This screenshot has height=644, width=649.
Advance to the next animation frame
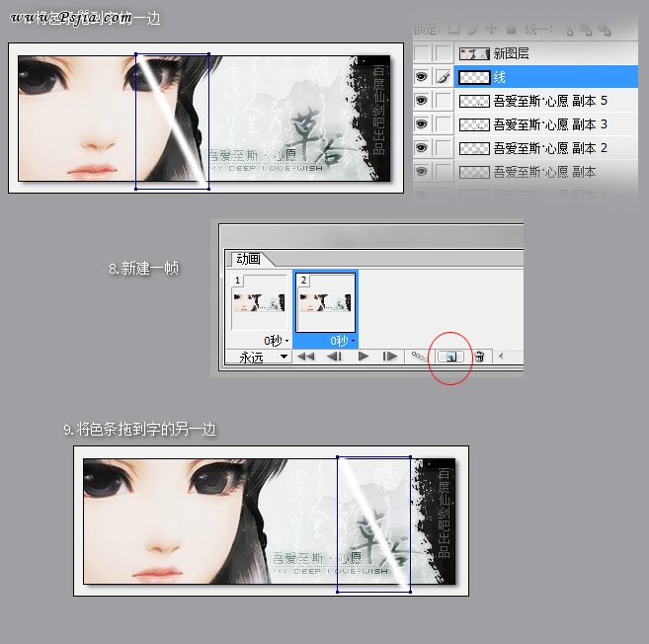tap(390, 356)
